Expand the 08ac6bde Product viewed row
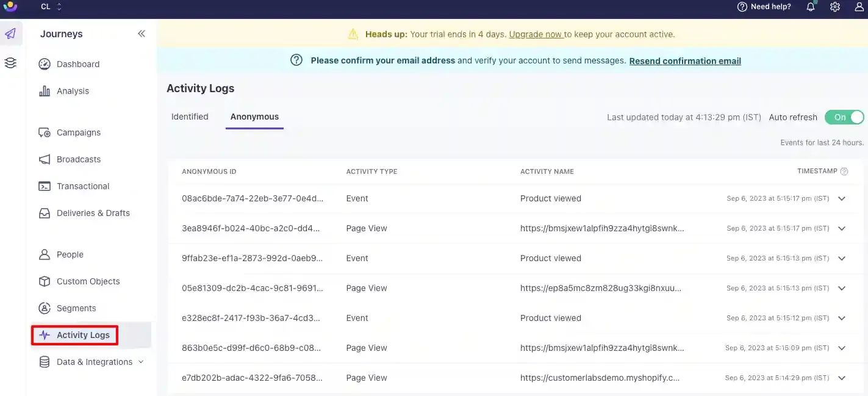Viewport: 868px width, 396px height. click(842, 198)
